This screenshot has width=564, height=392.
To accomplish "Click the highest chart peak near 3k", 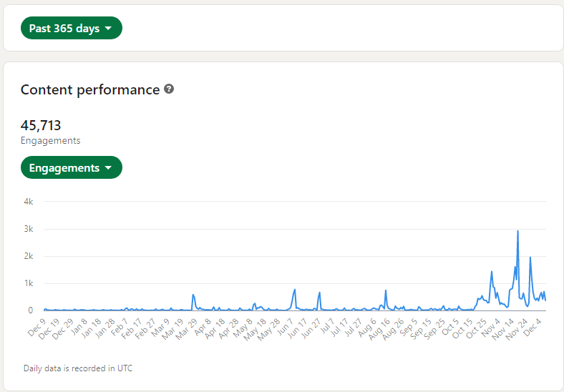I will pos(517,231).
